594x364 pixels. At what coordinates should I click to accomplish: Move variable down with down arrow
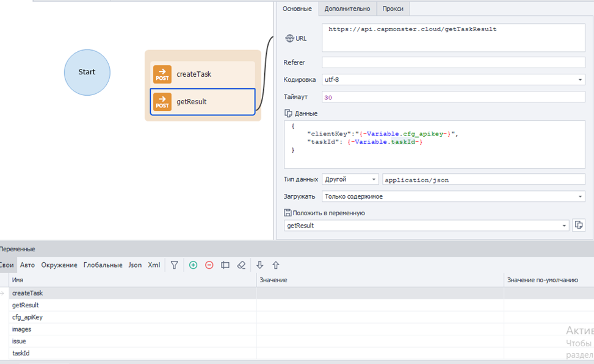[x=259, y=265]
